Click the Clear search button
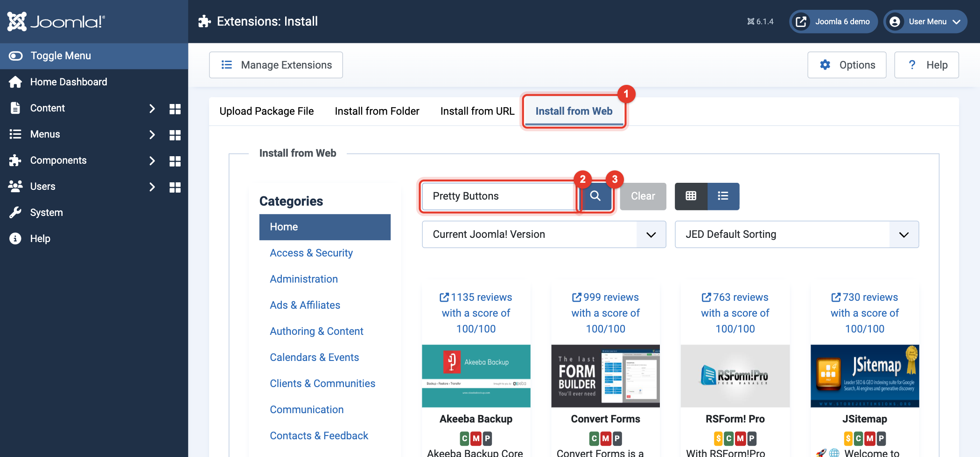Image resolution: width=980 pixels, height=457 pixels. [x=643, y=196]
